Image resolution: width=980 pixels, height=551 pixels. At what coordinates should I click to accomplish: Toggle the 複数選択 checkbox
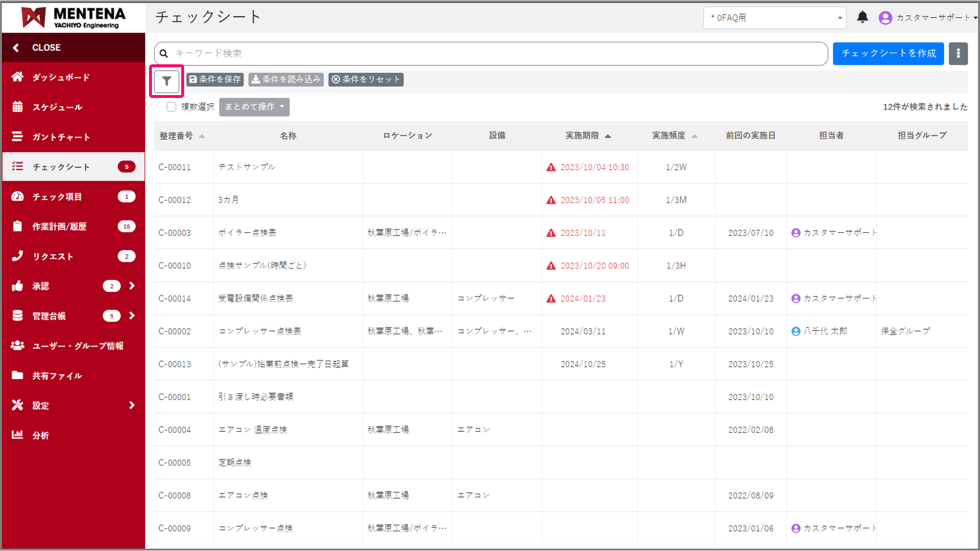click(x=171, y=107)
